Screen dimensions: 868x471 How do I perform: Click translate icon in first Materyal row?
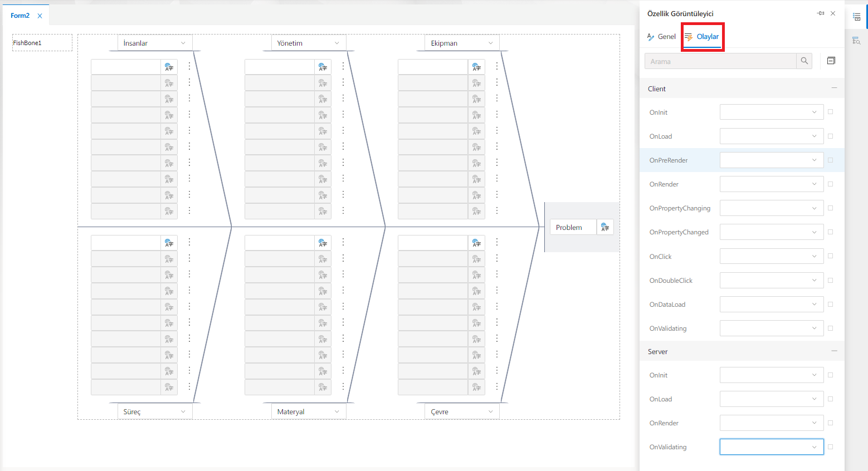323,243
